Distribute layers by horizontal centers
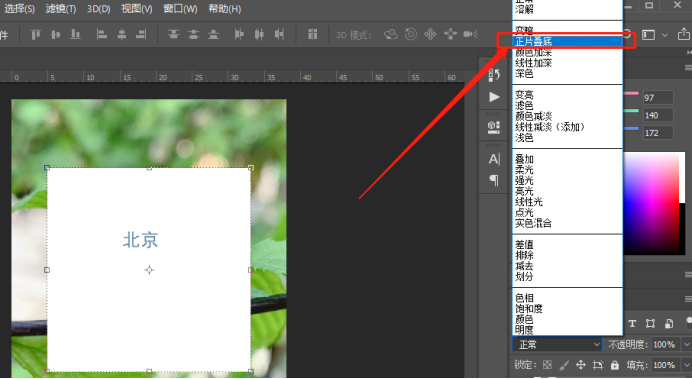692x379 pixels. tap(259, 34)
